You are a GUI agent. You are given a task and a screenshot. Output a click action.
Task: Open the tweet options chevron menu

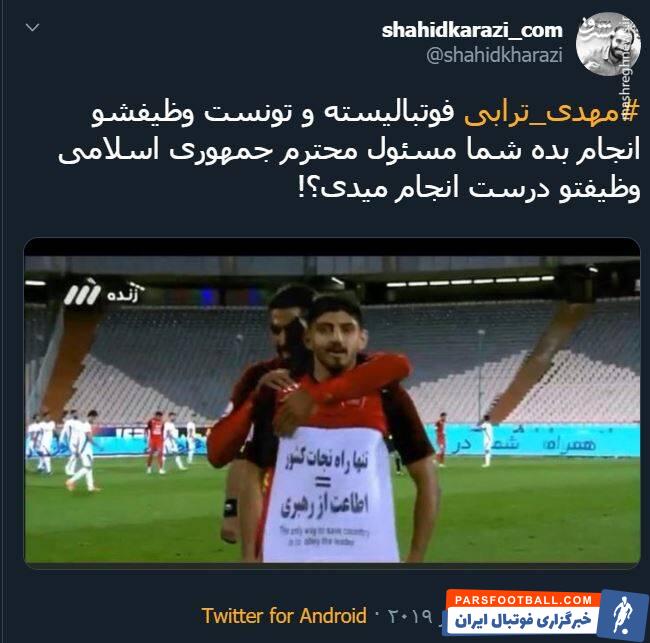[x=32, y=27]
